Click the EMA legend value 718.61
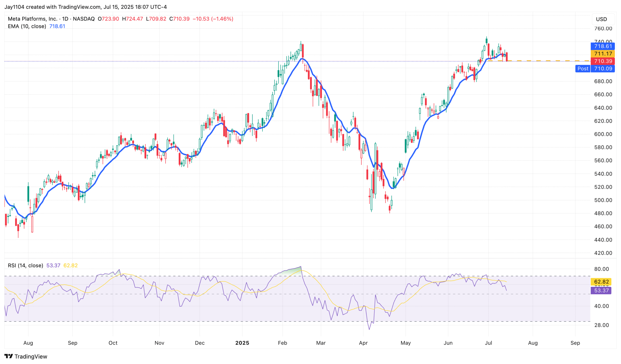Image resolution: width=621 pixels, height=364 pixels. coord(57,26)
